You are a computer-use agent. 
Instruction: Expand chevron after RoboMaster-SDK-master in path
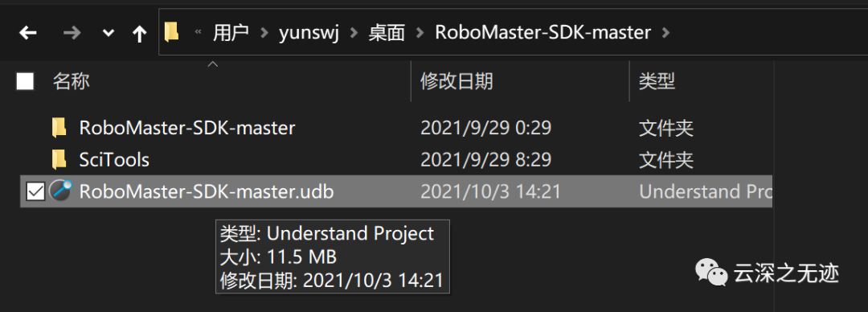pyautogui.click(x=665, y=33)
